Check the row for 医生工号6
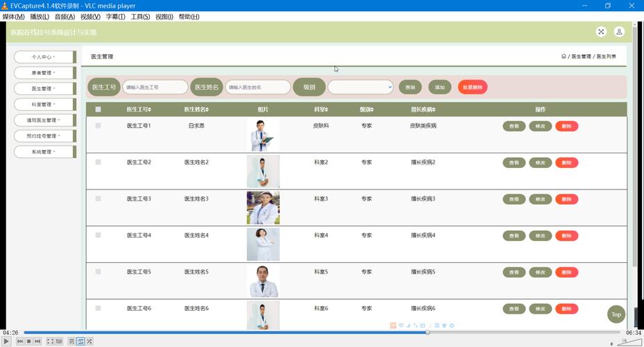The width and height of the screenshot is (644, 347). tap(98, 308)
